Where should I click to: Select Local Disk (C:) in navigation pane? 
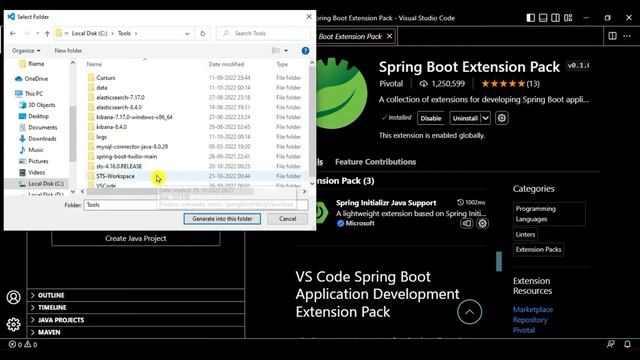46,184
